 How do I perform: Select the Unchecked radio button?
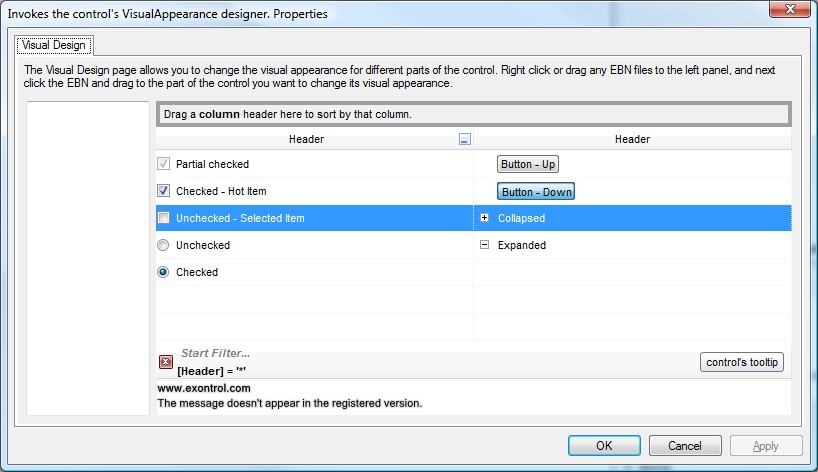(164, 245)
